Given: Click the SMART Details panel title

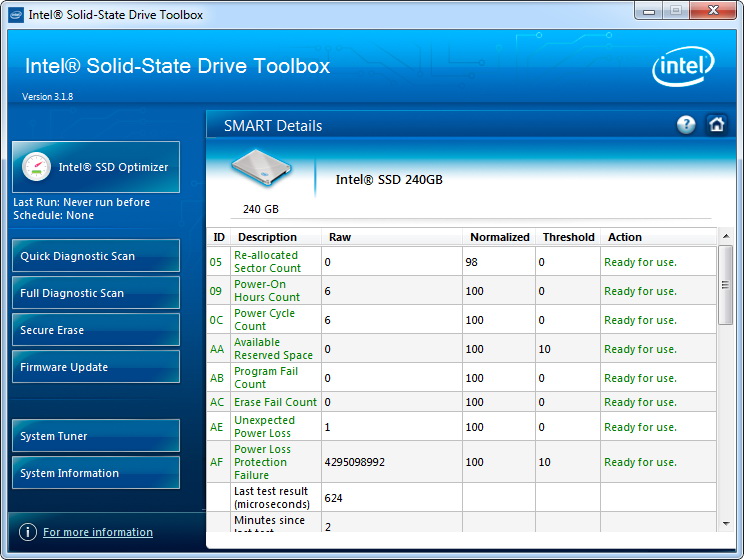Looking at the screenshot, I should (x=273, y=126).
